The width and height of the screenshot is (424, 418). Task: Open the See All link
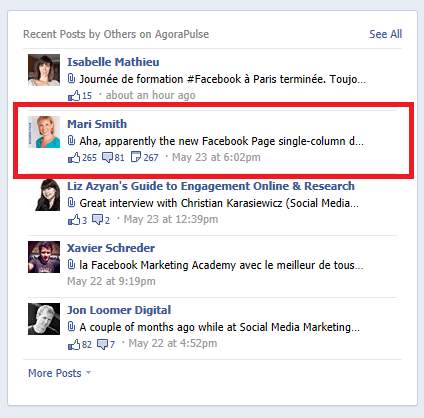386,34
